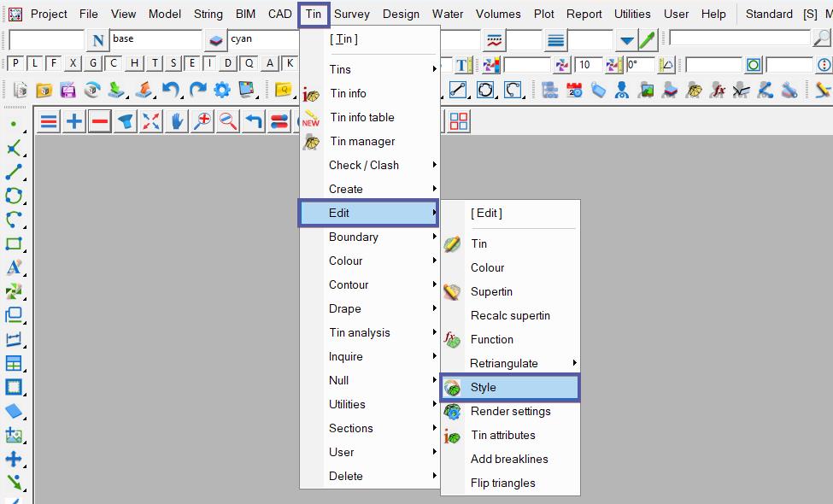The image size is (833, 504).
Task: Click the cyan colour picker icon
Action: (216, 40)
